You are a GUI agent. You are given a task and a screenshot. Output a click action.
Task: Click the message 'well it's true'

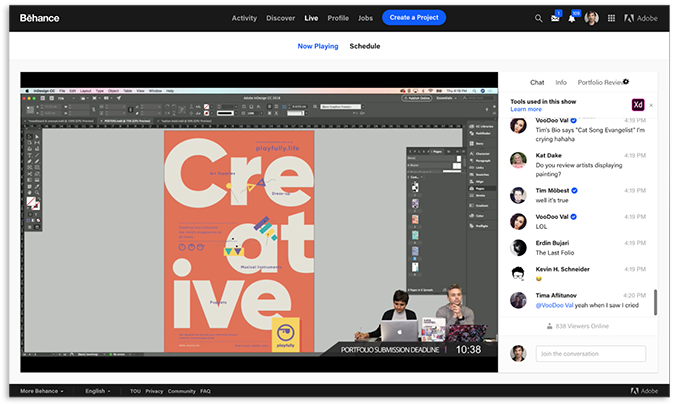[552, 200]
